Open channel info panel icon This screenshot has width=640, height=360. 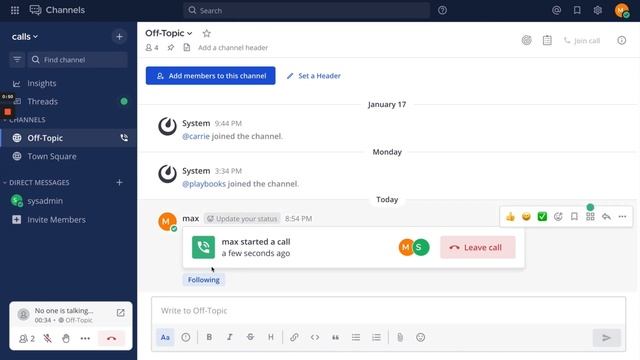(622, 40)
